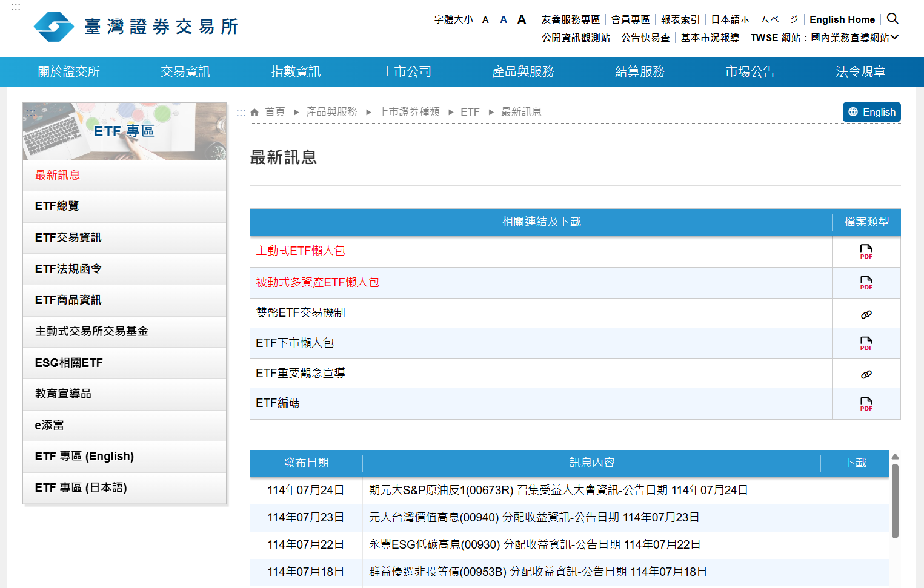Open PDF icon for ETF下市懶人包
This screenshot has height=588, width=924.
pos(866,343)
